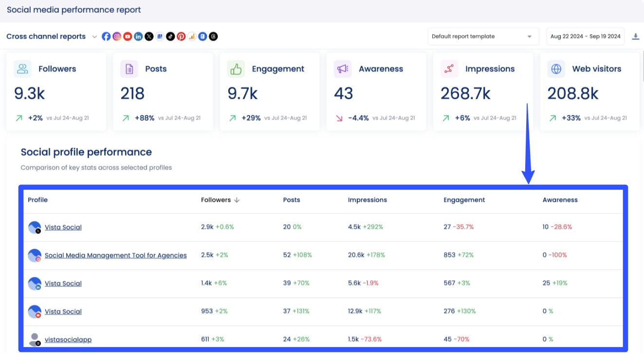Click the download report icon
This screenshot has height=353, width=644.
click(x=636, y=35)
